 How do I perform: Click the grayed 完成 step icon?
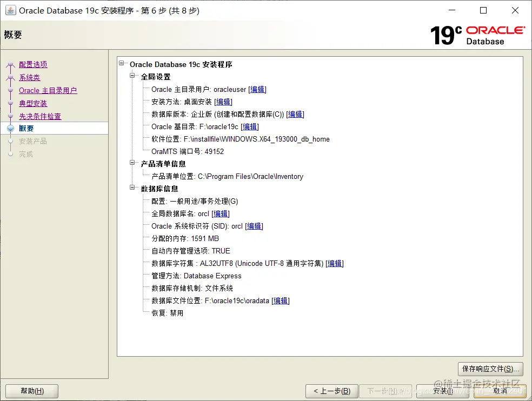11,153
